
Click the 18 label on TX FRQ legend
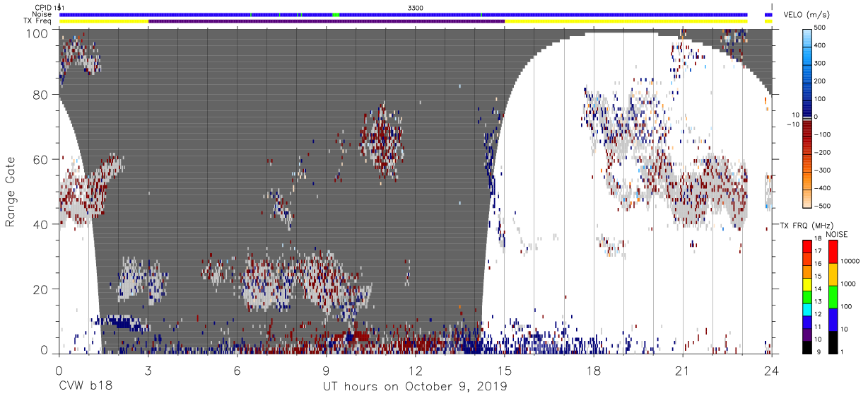(x=819, y=240)
